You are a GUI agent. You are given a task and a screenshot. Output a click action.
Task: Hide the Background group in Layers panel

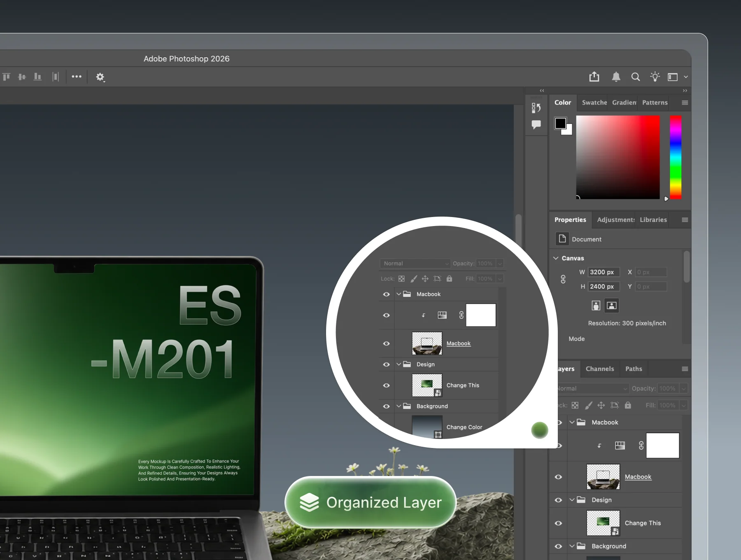pyautogui.click(x=558, y=546)
